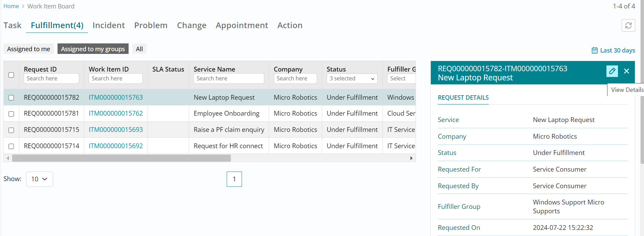Filter by Assigned to me

[x=28, y=49]
